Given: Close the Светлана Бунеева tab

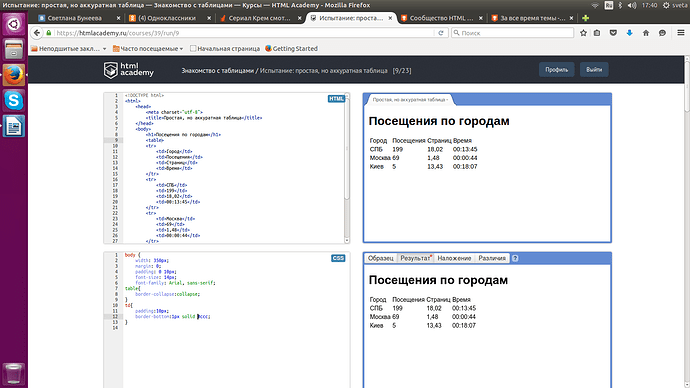Looking at the screenshot, I should [118, 18].
